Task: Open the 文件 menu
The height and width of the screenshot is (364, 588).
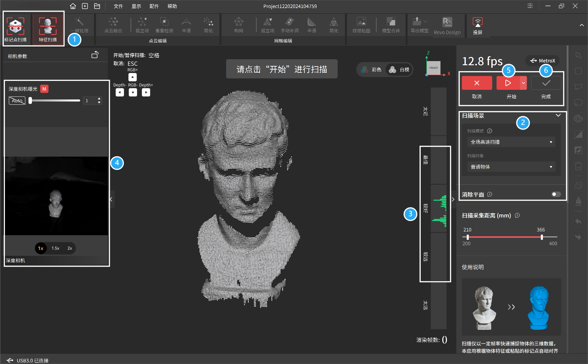Action: click(118, 6)
